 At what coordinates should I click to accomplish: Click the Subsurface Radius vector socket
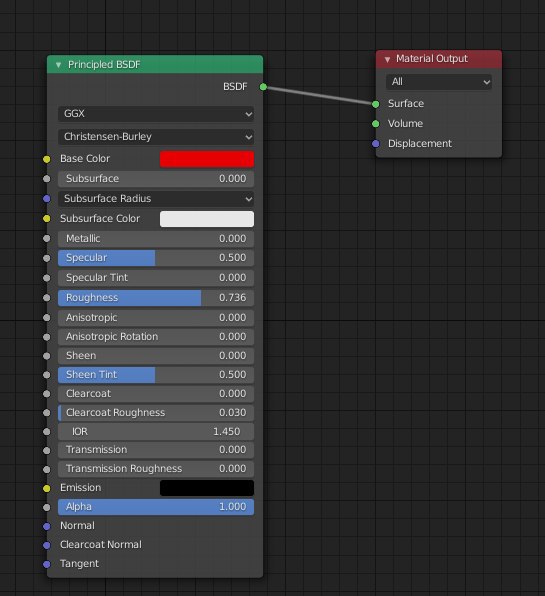[47, 199]
